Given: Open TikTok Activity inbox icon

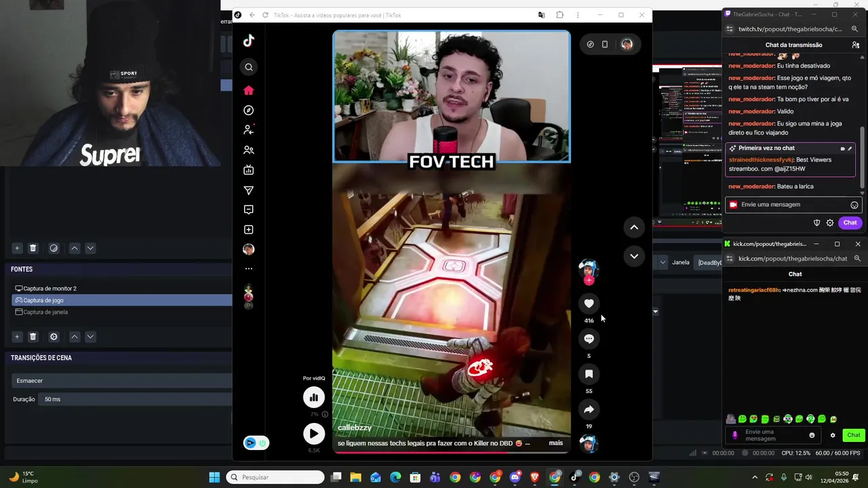Looking at the screenshot, I should click(249, 210).
